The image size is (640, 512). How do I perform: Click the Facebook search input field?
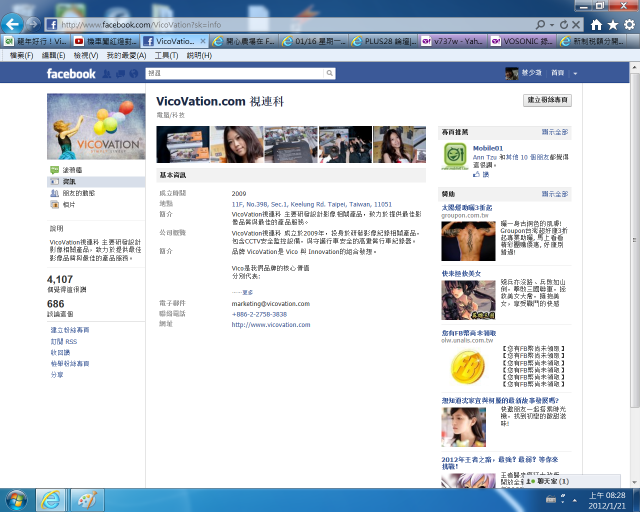coord(235,73)
